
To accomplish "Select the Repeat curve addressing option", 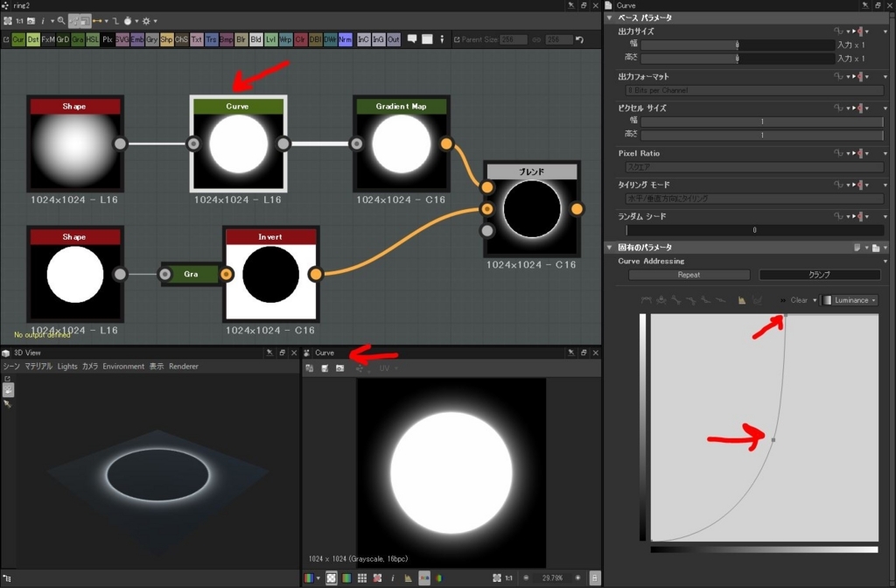I will point(689,275).
